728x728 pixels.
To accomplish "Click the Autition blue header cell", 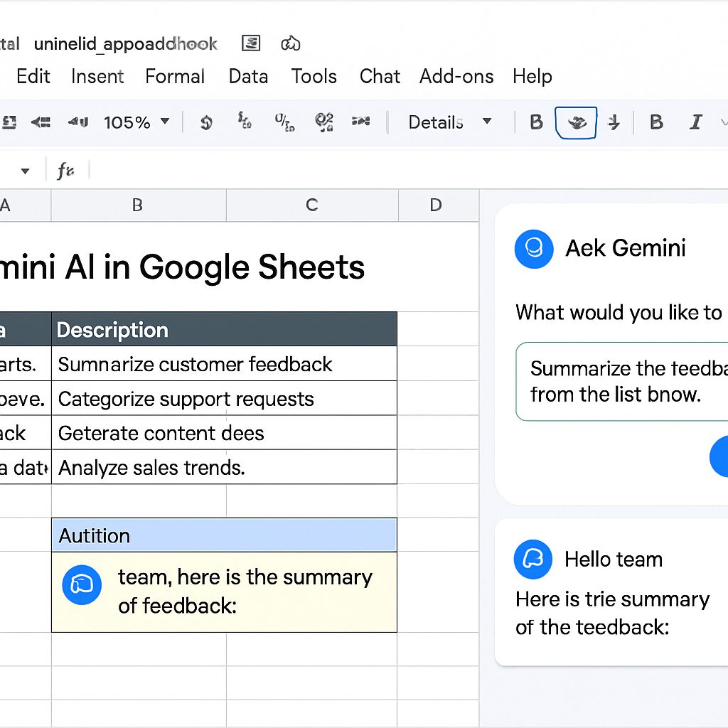I will (x=224, y=535).
